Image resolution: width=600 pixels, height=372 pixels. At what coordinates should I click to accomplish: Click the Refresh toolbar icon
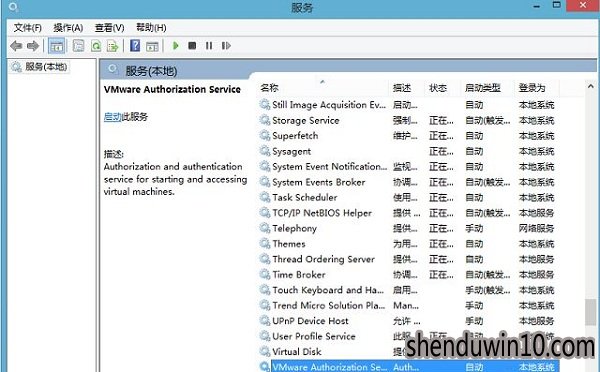point(96,46)
